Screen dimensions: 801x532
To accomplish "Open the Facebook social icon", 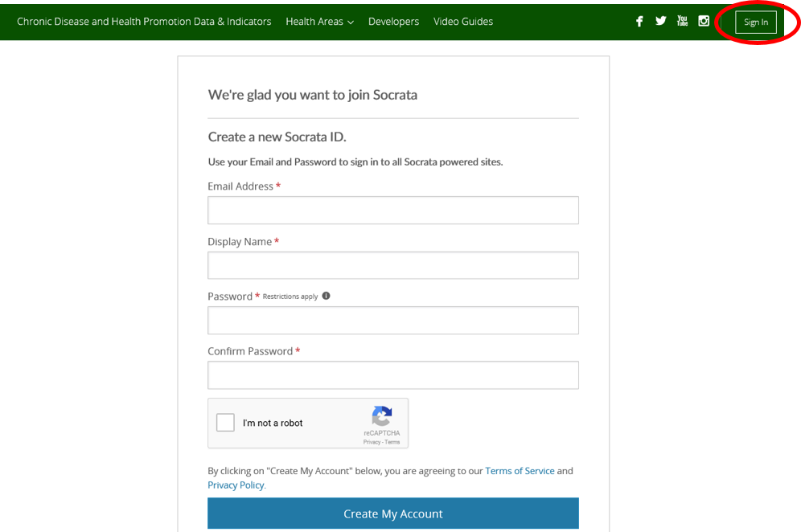I will coord(639,21).
